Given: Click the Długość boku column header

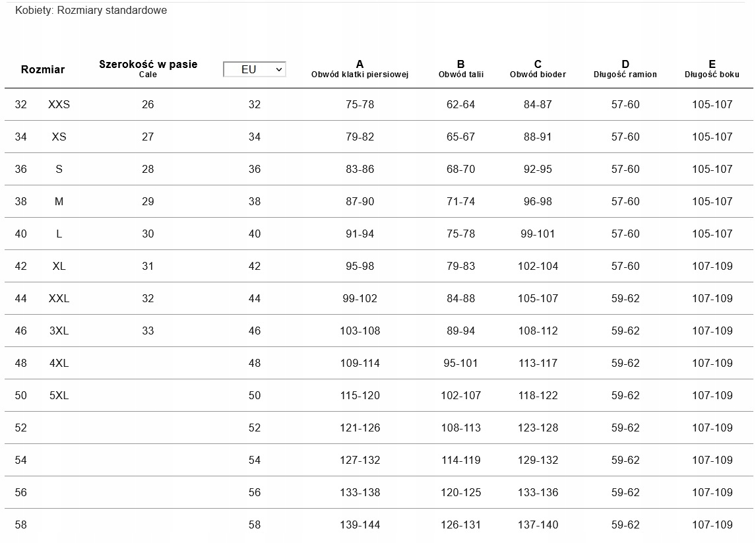Looking at the screenshot, I should 712,69.
